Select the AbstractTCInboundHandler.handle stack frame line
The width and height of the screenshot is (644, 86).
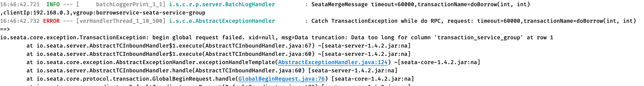(212, 70)
